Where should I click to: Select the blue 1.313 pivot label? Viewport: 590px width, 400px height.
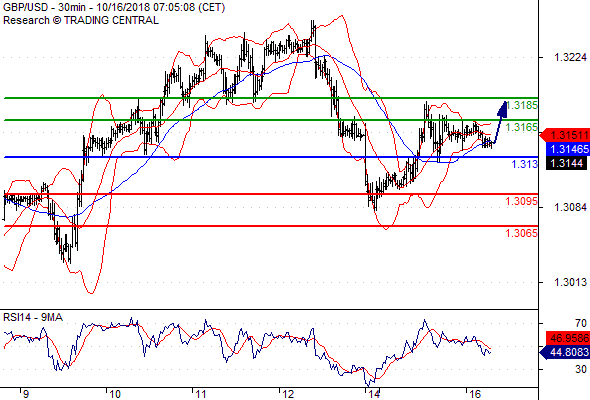(525, 164)
